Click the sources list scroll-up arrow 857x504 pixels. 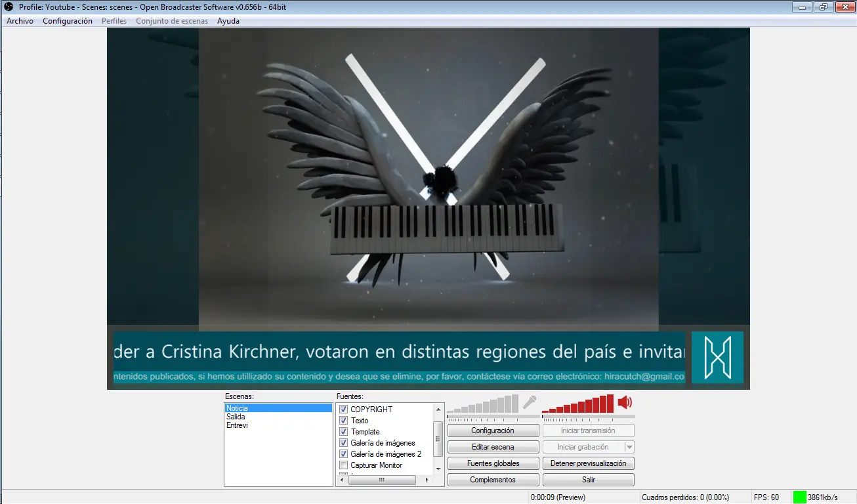pyautogui.click(x=438, y=409)
